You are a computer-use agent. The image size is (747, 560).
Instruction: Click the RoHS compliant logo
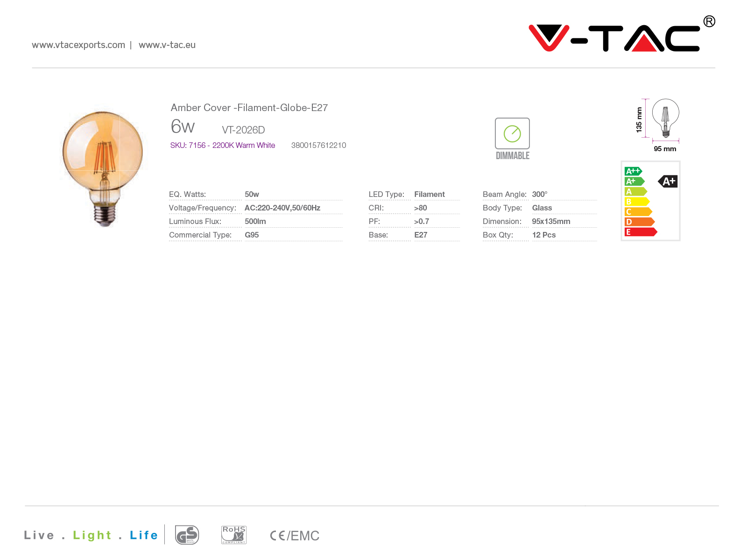coord(233,535)
